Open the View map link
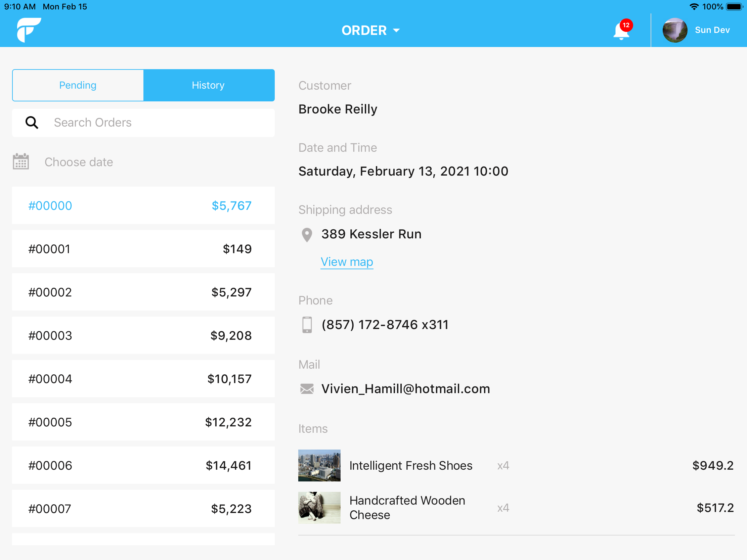The height and width of the screenshot is (560, 747). point(347,262)
